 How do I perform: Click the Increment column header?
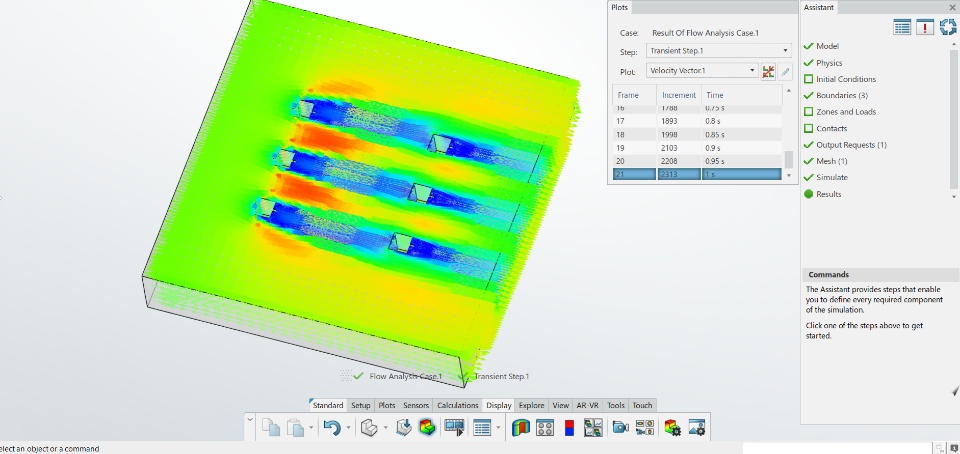point(679,95)
